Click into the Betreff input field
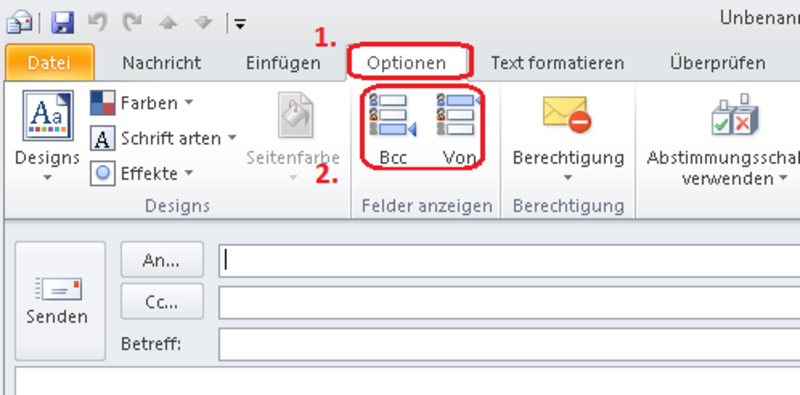Screen dimensions: 800x395 point(509,344)
